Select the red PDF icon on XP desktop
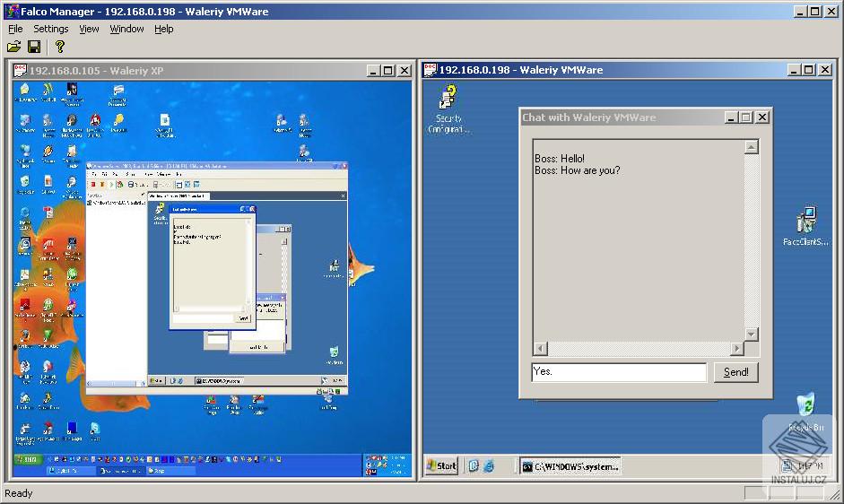Screen dimensions: 844x504 pyautogui.click(x=48, y=214)
